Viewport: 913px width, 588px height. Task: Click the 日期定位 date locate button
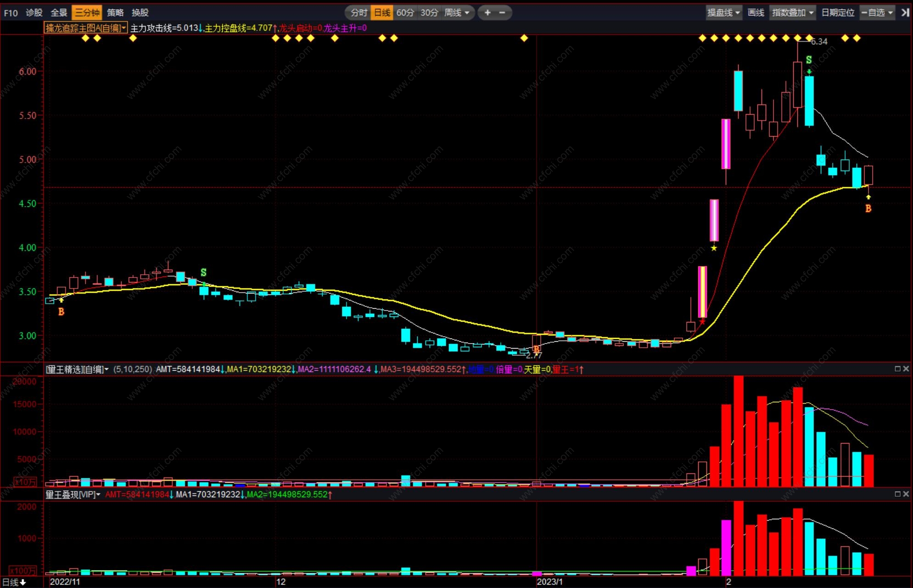pos(838,12)
